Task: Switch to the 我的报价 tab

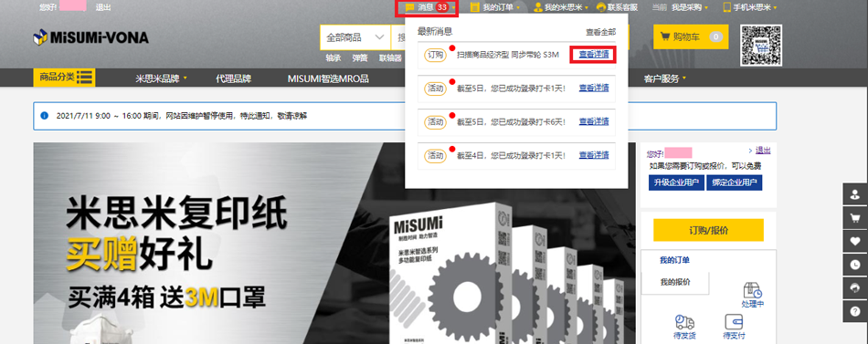Action: [x=675, y=282]
